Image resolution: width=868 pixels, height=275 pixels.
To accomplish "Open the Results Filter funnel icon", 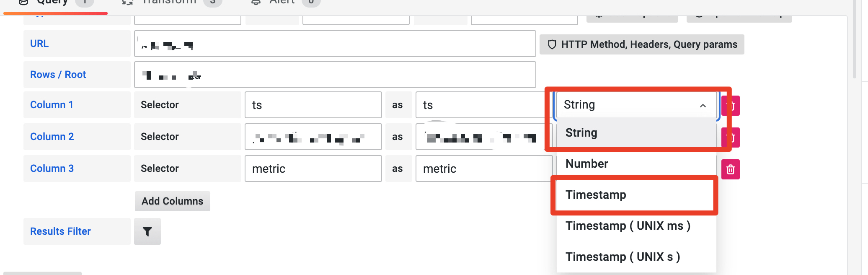I will [x=147, y=231].
